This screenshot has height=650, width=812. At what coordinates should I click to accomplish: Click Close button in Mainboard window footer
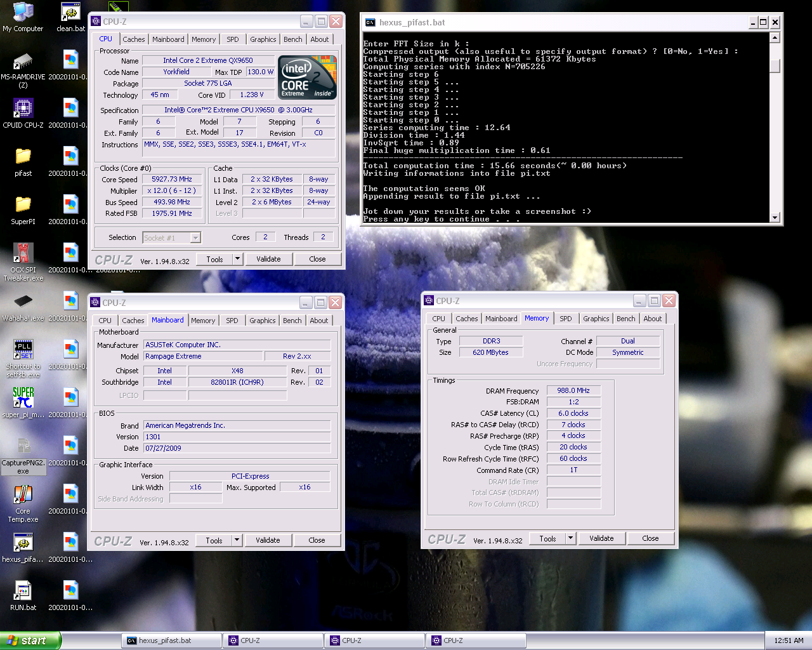click(317, 540)
